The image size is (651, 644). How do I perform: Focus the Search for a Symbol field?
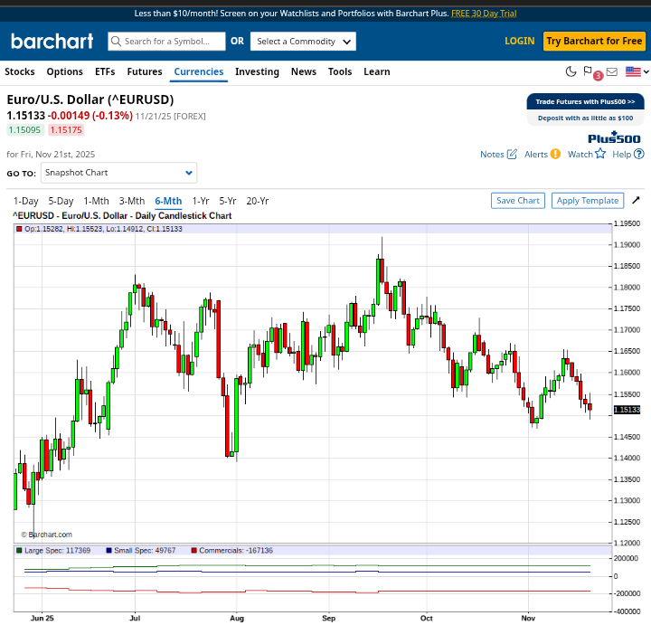(x=166, y=41)
